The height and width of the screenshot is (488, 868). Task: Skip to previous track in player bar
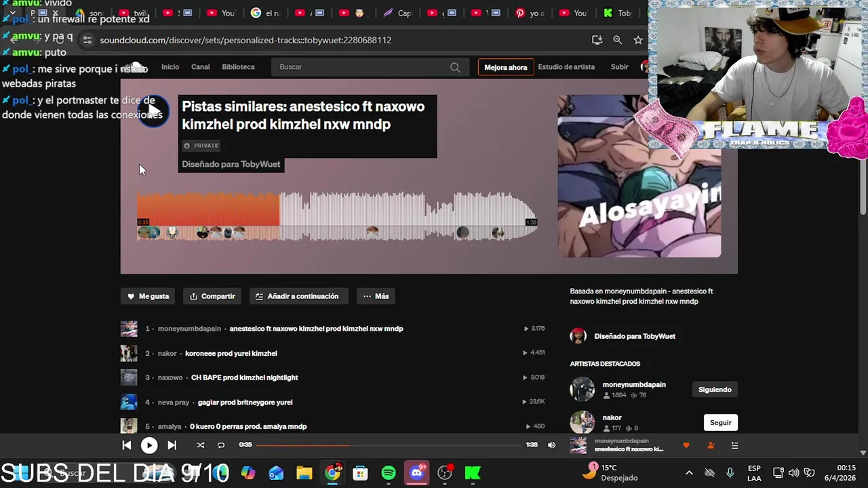coord(127,445)
